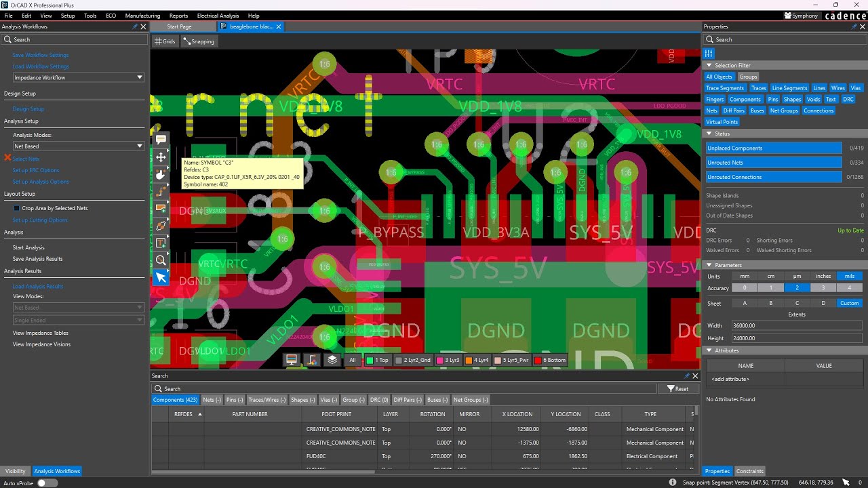Toggle the Auto xProbe switch
The image size is (868, 488).
pos(47,483)
